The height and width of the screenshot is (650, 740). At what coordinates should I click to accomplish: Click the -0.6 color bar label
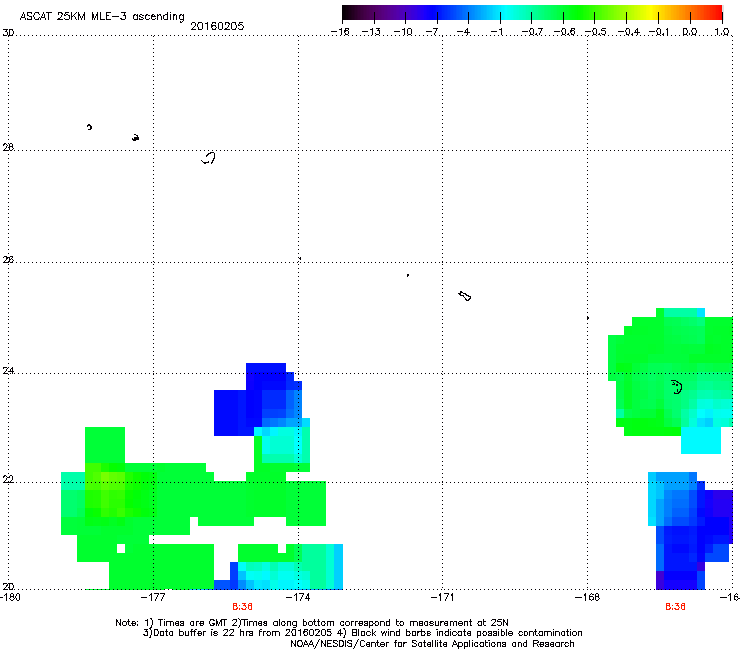(564, 32)
